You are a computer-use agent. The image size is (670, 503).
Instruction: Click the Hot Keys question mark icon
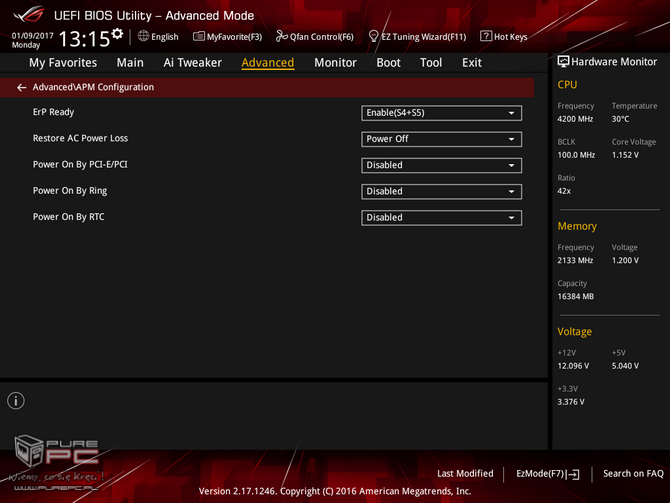[486, 36]
